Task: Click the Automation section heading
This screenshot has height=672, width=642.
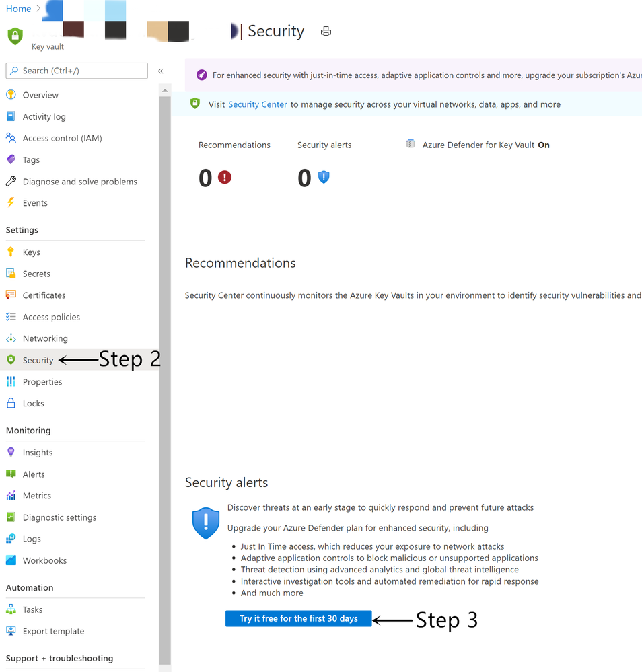Action: coord(30,587)
